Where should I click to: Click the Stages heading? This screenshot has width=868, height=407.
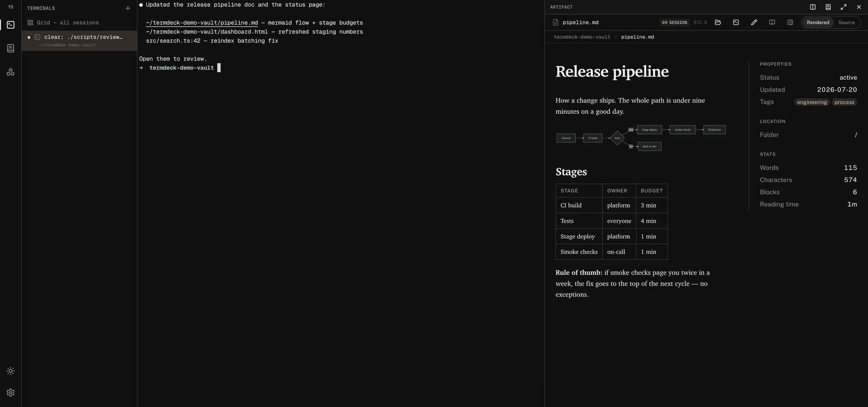pos(571,172)
